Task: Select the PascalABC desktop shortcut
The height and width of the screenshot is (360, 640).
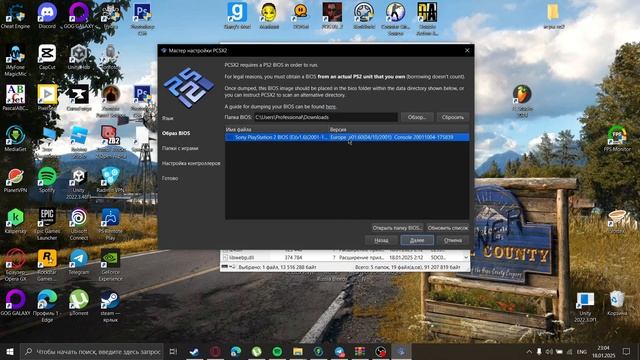Action: [x=15, y=98]
